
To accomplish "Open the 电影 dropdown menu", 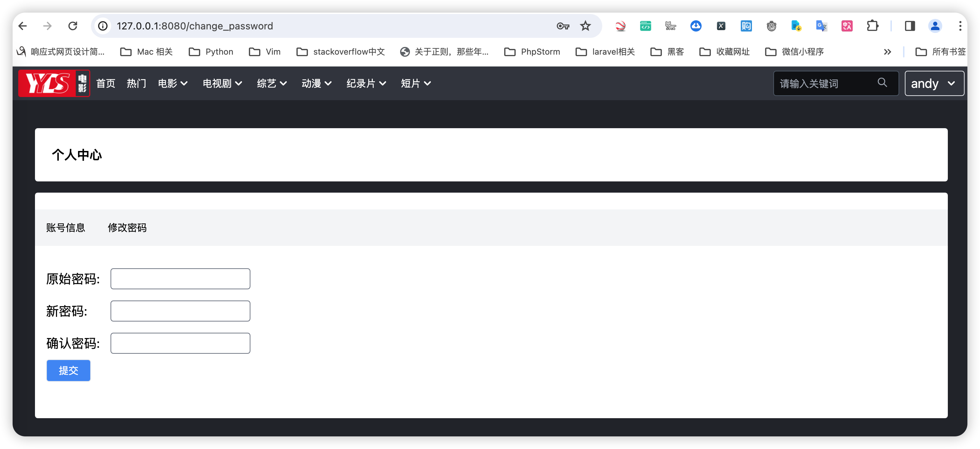I will click(172, 83).
